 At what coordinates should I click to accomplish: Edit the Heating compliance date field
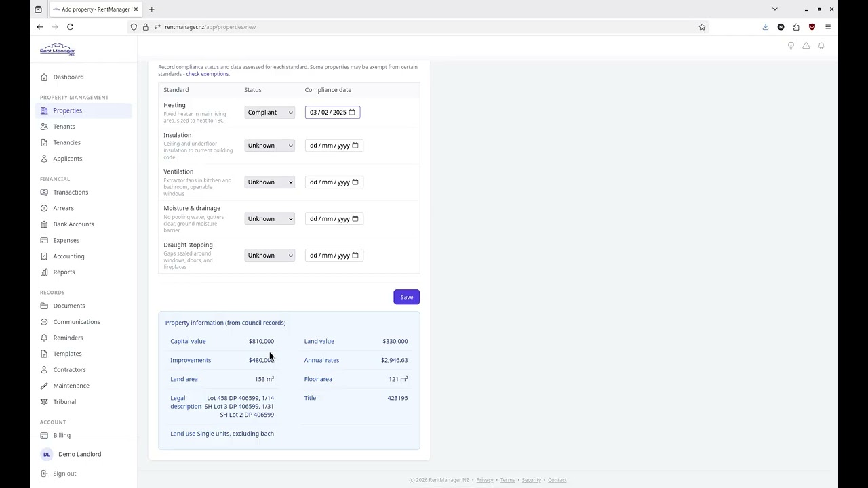[x=332, y=113]
